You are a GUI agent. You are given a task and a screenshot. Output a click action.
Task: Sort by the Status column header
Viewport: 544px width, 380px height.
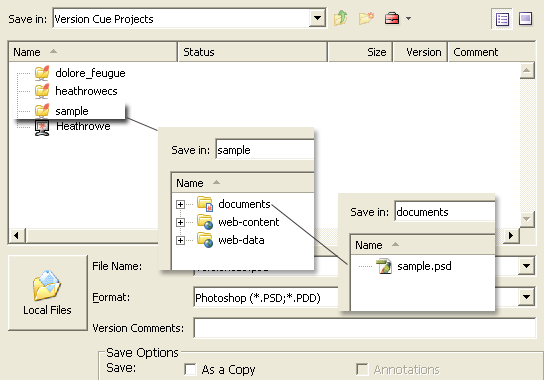253,52
